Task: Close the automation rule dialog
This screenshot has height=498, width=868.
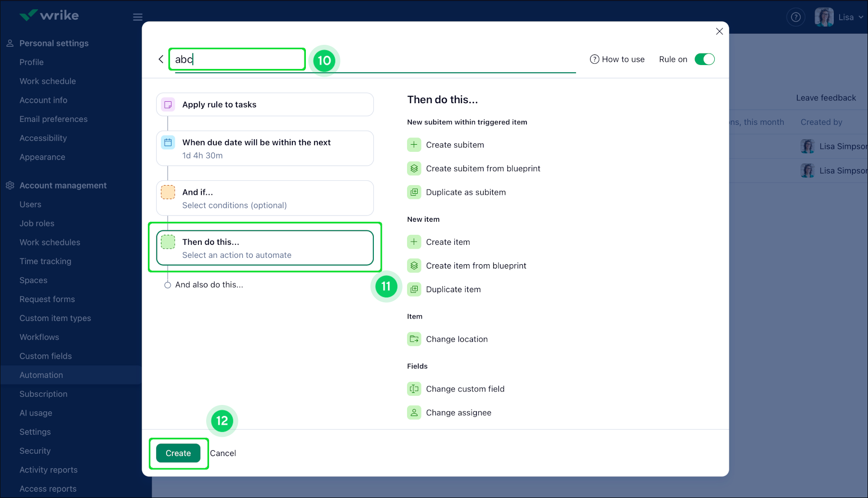Action: (x=719, y=31)
